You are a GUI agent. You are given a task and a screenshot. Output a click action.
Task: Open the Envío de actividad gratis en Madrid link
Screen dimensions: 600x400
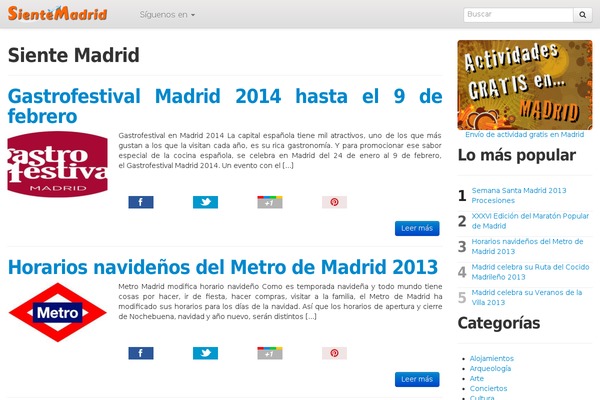[x=525, y=134]
